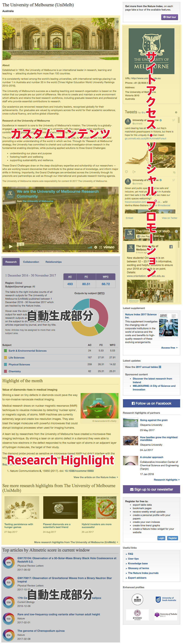Open GW170104 binary black hole article

pos(67,560)
